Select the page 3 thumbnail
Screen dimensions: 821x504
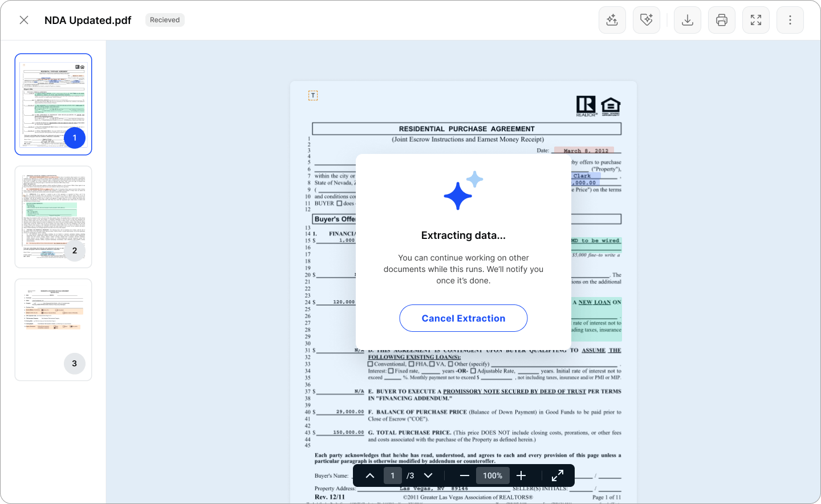point(53,330)
